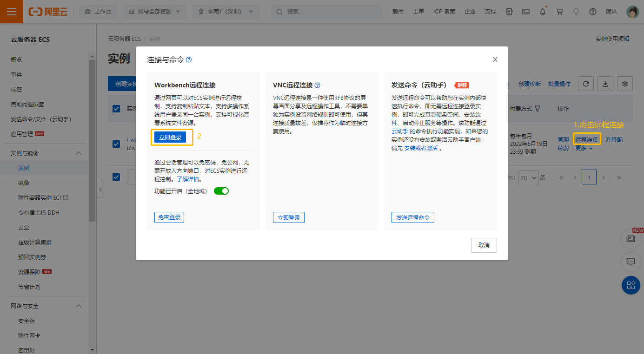The image size is (644, 354).
Task: Open the blue floating quick-access grid button
Action: (631, 285)
